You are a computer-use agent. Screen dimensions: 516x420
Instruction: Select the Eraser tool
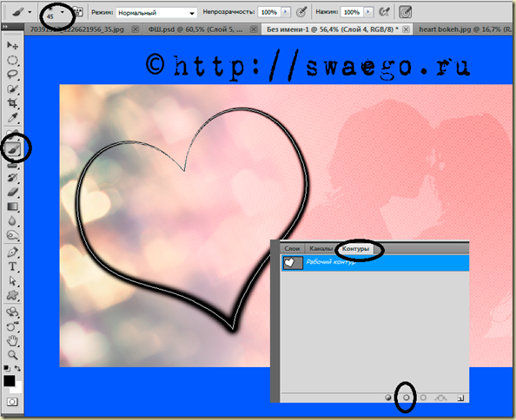[x=12, y=192]
